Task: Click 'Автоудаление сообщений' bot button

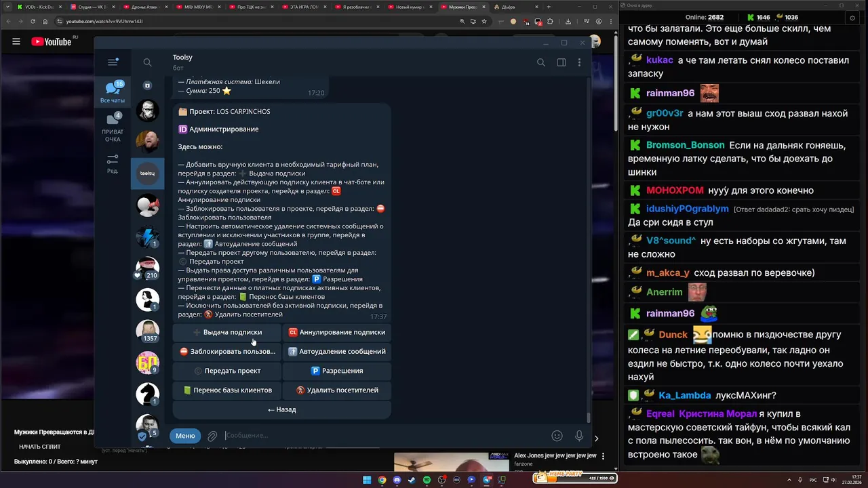Action: 336,351
